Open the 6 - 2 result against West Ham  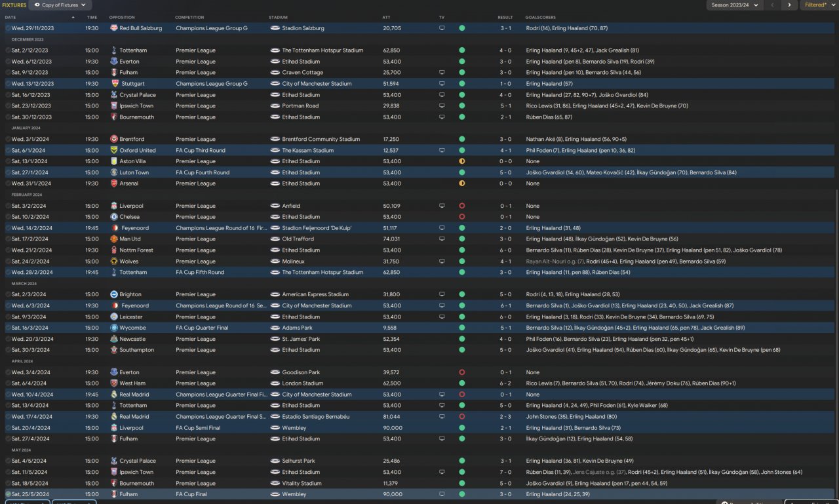[505, 383]
